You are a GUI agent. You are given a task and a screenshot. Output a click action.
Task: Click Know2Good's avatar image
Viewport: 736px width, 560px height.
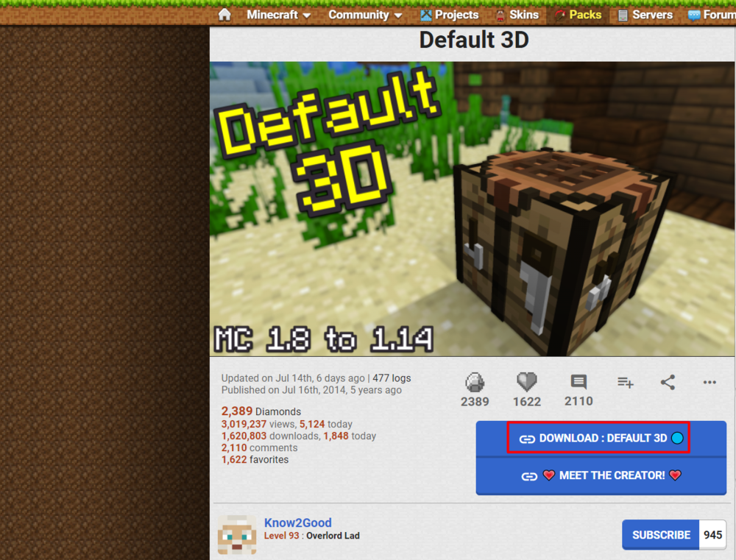point(237,535)
